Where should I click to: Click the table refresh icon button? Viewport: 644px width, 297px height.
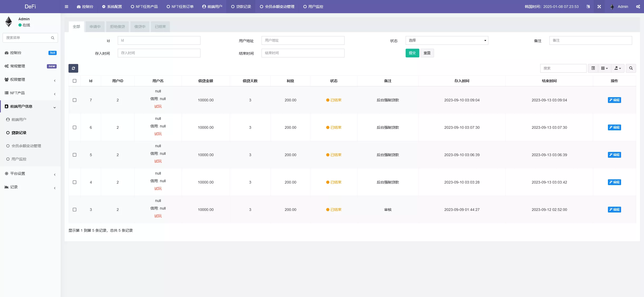[x=73, y=68]
